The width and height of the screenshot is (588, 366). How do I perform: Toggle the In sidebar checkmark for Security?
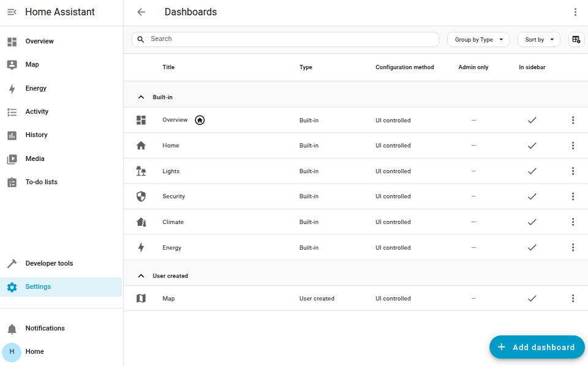(x=532, y=196)
